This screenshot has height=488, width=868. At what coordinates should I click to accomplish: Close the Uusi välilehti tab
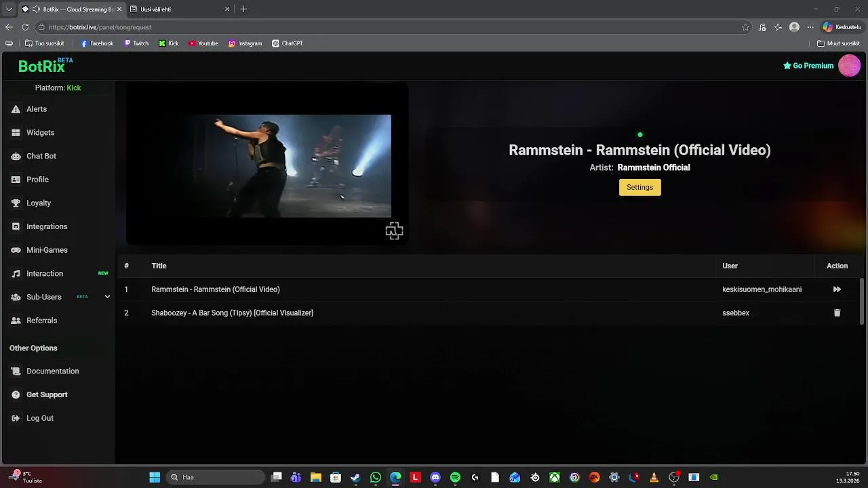pyautogui.click(x=227, y=9)
